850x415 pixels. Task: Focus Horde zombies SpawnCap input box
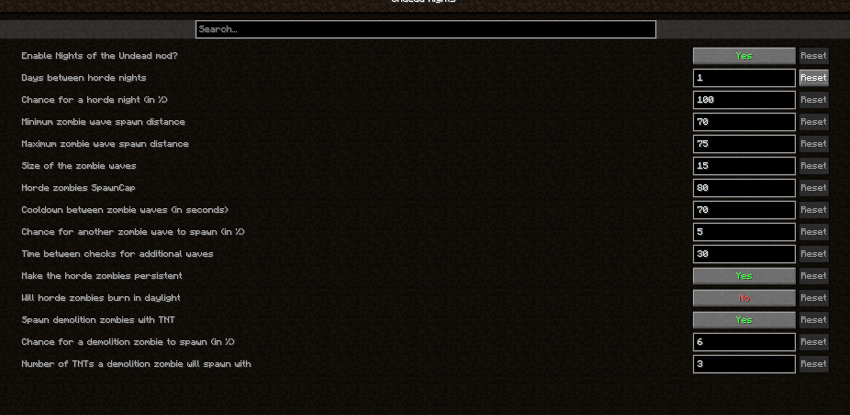point(743,188)
